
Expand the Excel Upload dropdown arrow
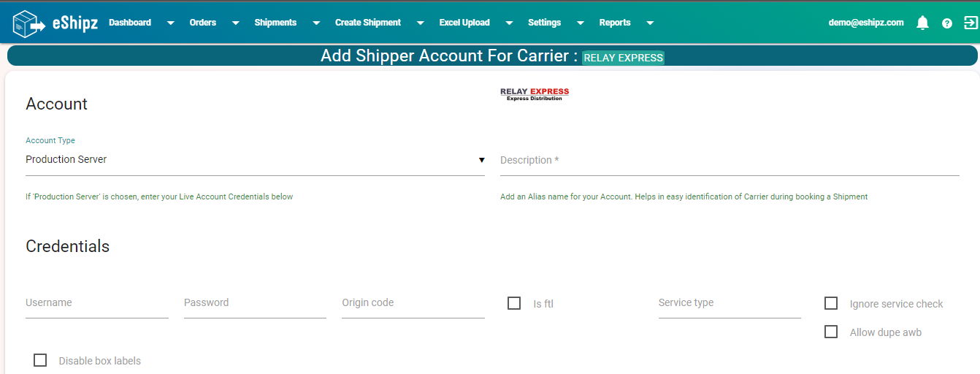[509, 23]
